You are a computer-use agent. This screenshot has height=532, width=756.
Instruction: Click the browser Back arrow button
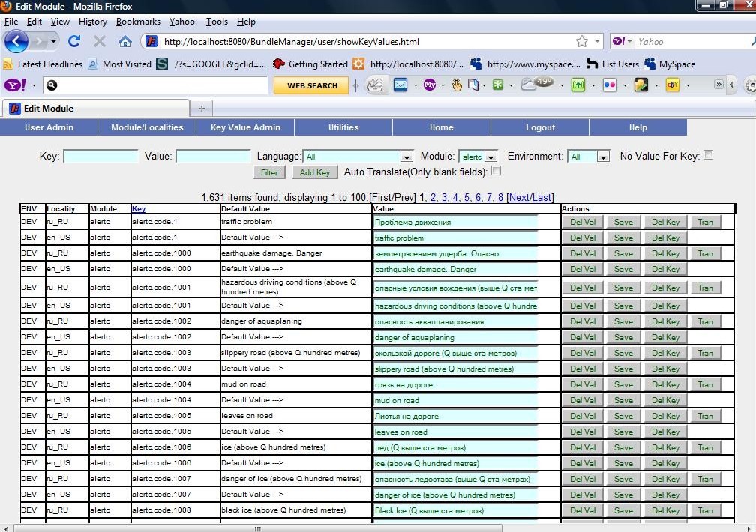[x=16, y=41]
